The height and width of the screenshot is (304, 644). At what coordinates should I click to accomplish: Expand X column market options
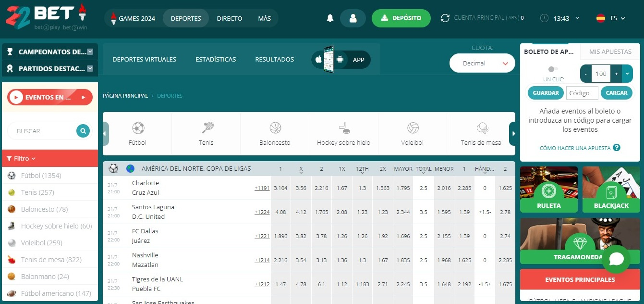[x=301, y=169]
